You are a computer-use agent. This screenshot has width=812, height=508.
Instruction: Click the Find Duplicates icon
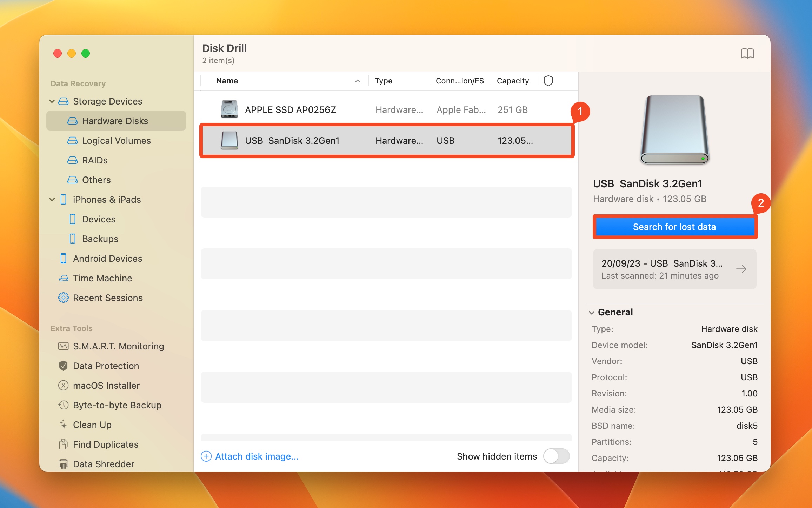(63, 444)
